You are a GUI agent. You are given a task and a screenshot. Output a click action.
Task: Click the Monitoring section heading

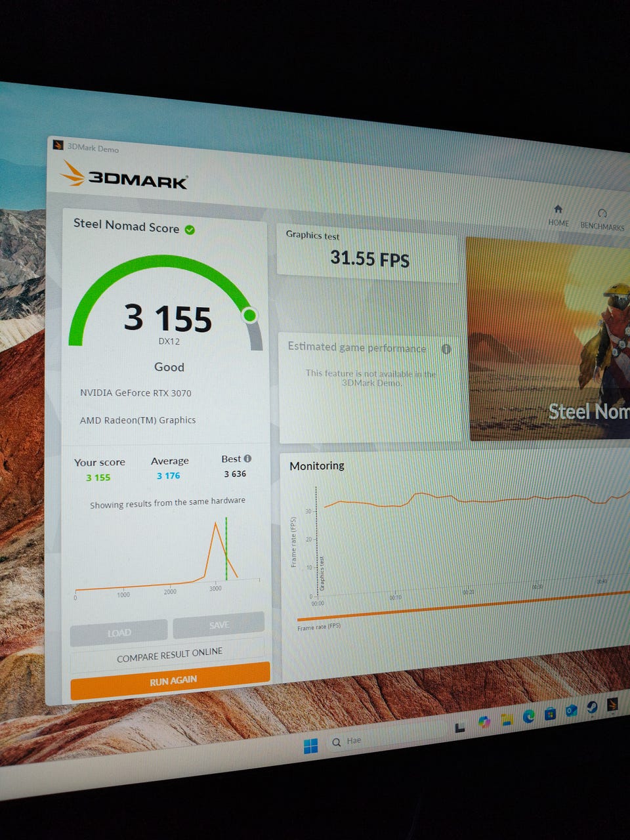317,465
